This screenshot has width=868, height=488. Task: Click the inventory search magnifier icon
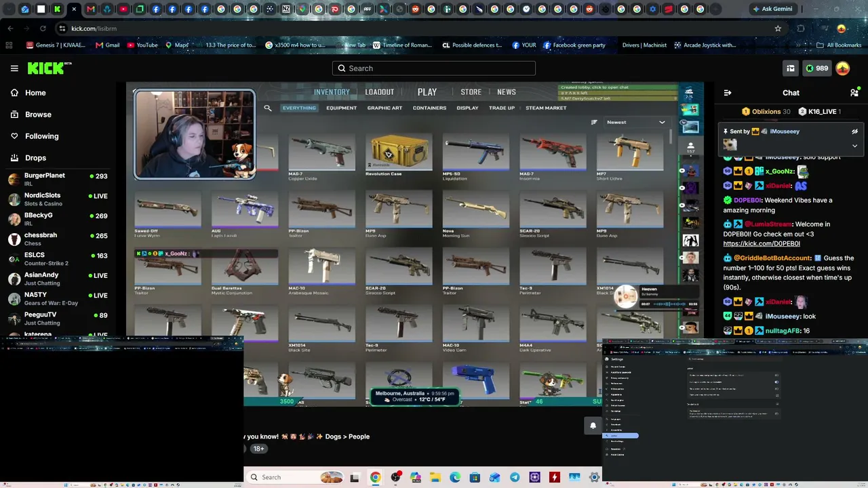pos(268,108)
